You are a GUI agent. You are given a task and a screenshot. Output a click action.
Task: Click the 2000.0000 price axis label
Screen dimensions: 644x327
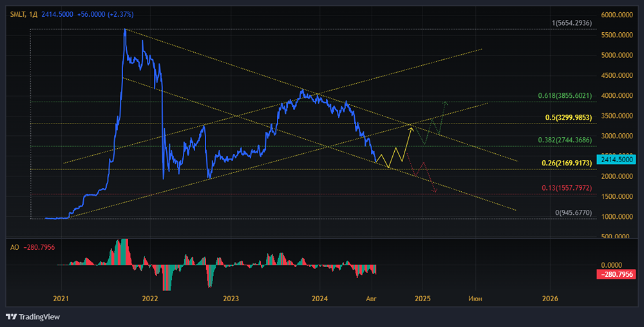point(618,176)
